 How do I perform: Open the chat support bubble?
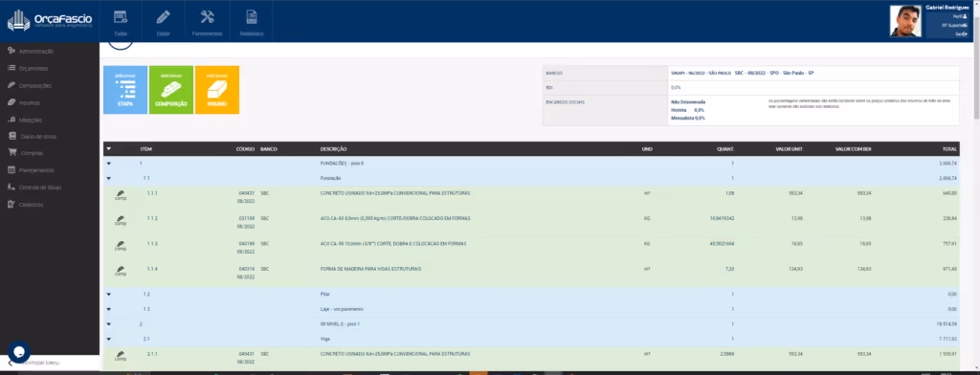pos(19,352)
